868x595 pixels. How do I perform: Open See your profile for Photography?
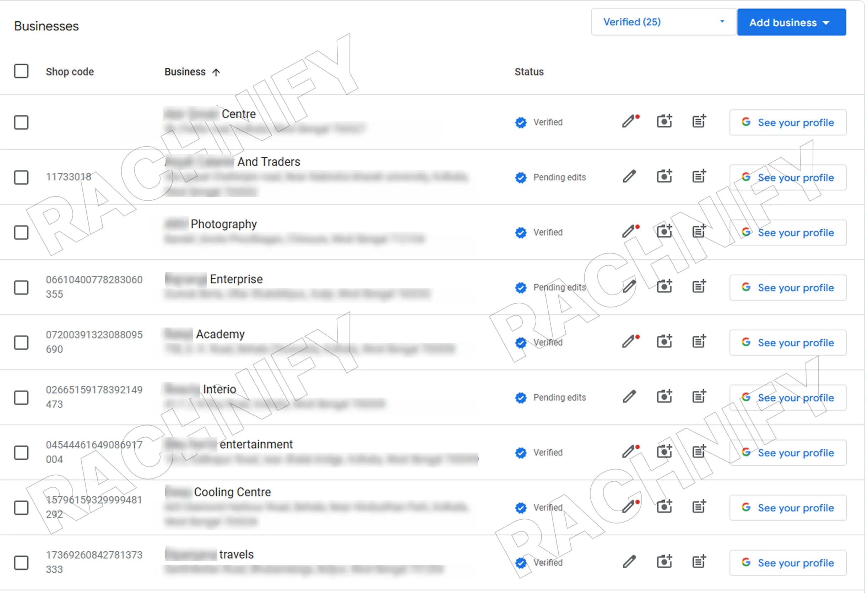pos(788,233)
